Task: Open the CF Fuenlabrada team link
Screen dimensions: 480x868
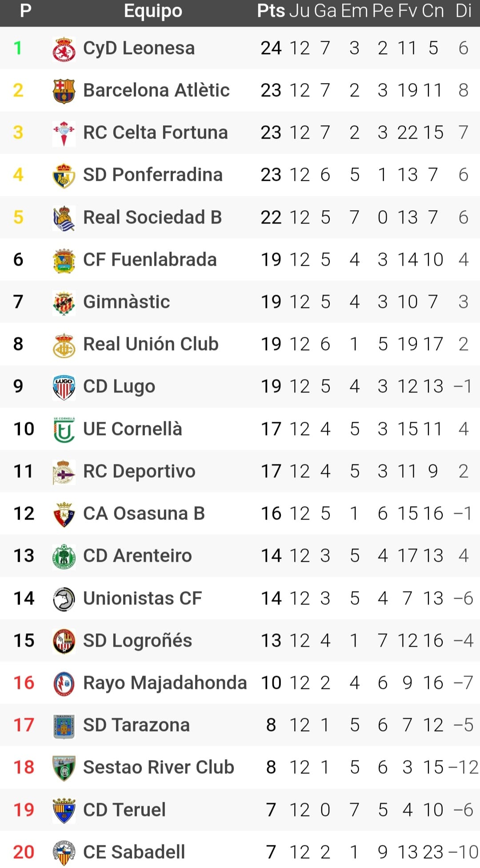Action: 150,260
